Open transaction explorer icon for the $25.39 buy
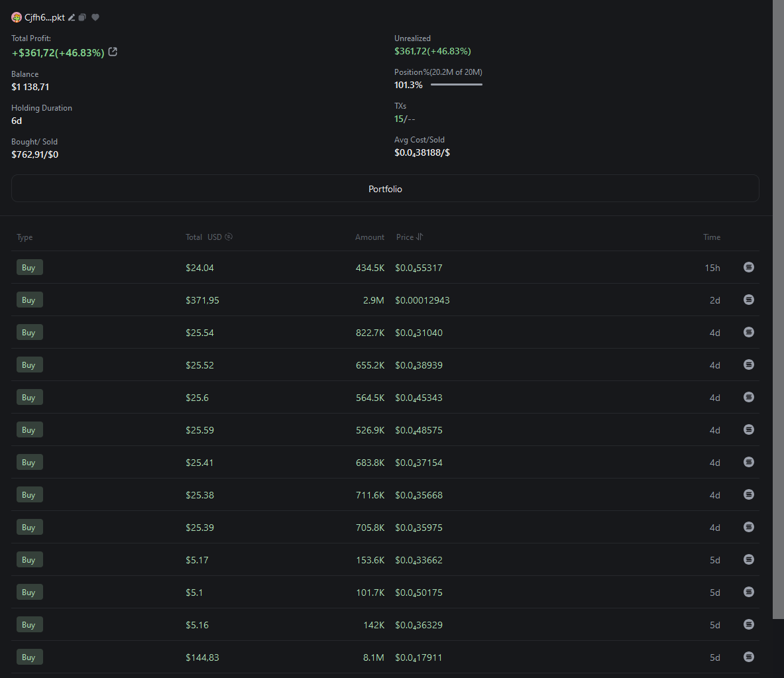 [x=748, y=527]
